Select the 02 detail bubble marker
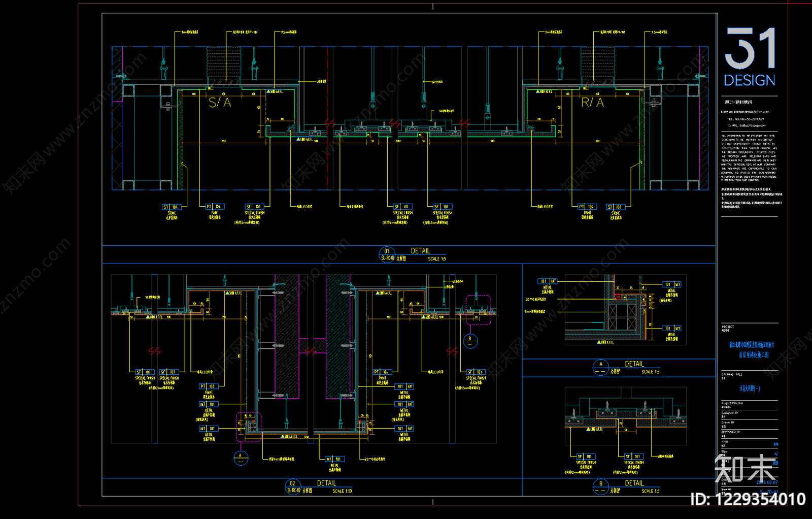Viewport: 812px width, 519px height. [x=293, y=487]
